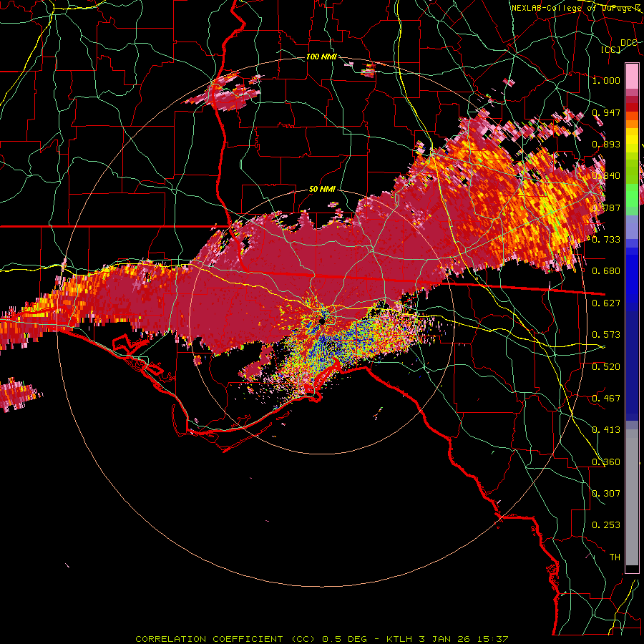Click the 50 NMI range ring label

323,190
